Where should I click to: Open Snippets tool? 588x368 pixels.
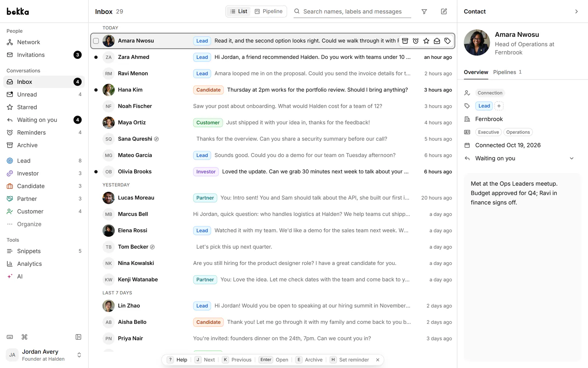tap(44, 251)
